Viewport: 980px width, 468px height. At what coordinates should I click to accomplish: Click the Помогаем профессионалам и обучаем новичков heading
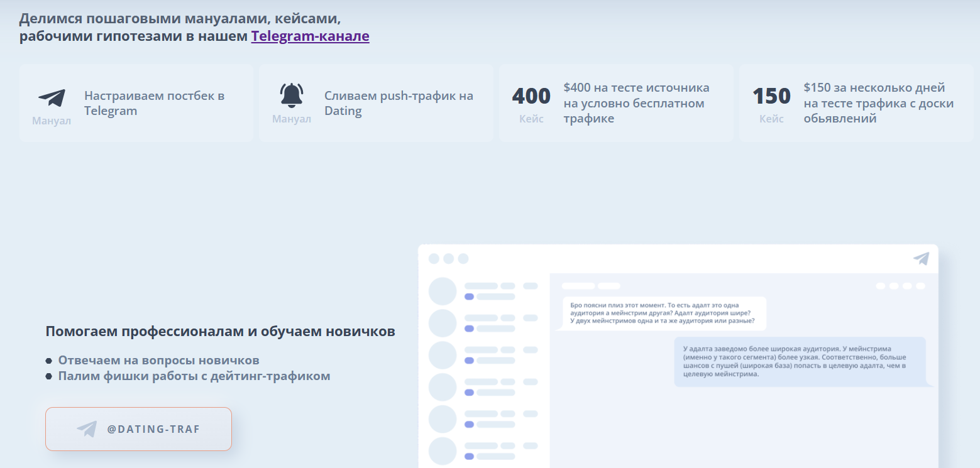221,331
